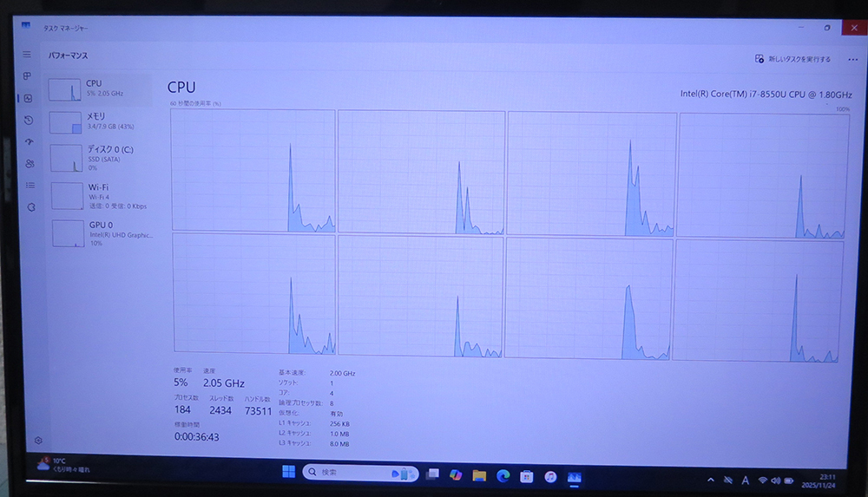Click the crossed-out tray icon
Viewport: 868px width, 497px height.
[728, 480]
